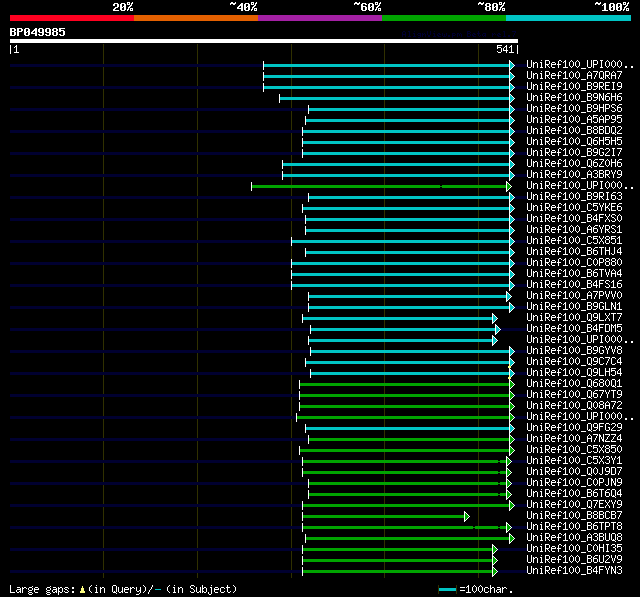Image resolution: width=640 pixels, height=597 pixels.
Task: Click the green ~80% identity color segment
Action: [x=444, y=18]
